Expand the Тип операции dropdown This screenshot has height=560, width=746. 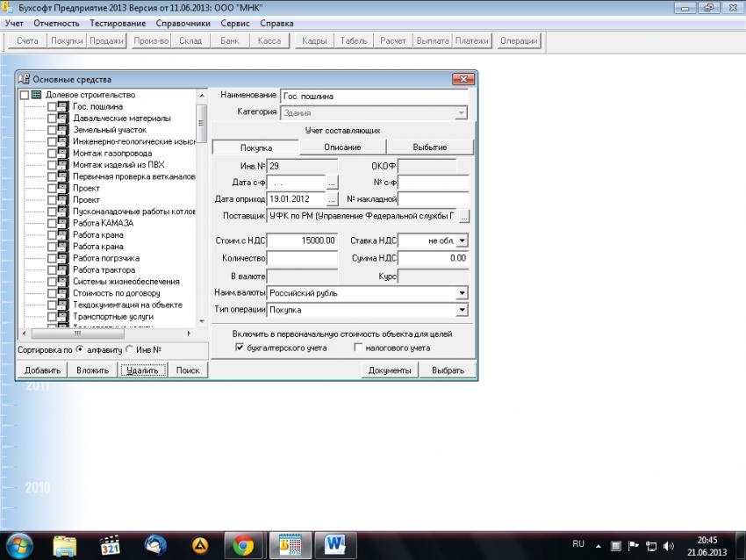point(462,310)
